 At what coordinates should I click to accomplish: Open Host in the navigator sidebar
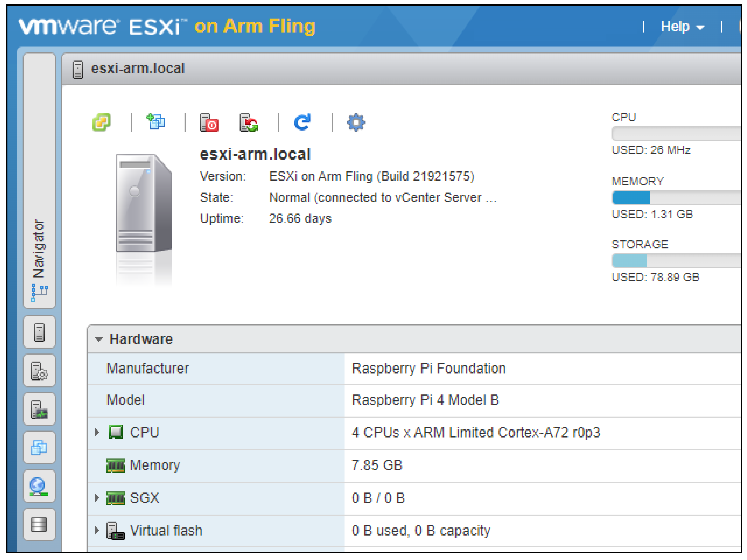39,332
